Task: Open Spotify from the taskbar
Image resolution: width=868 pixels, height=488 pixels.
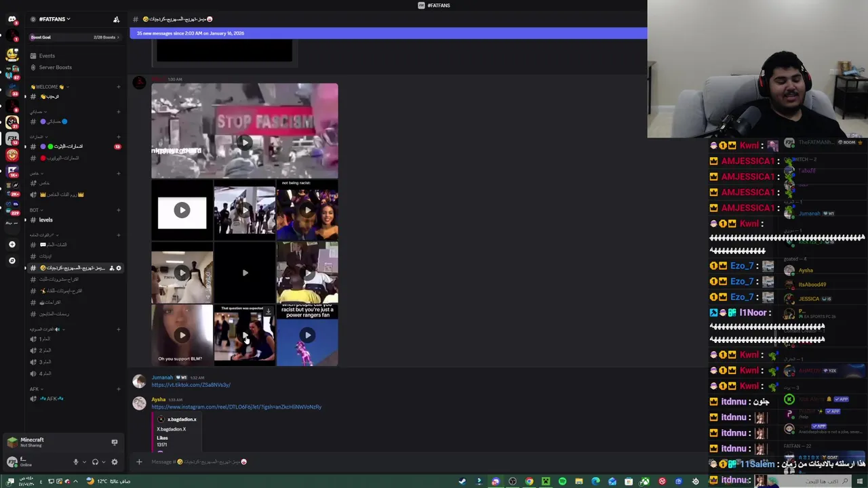Action: (562, 481)
